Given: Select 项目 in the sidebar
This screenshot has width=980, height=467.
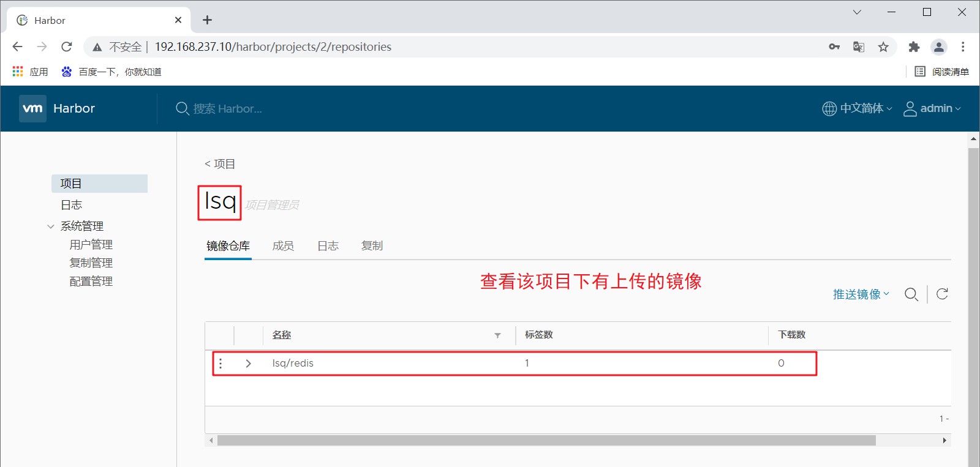Looking at the screenshot, I should tap(99, 184).
